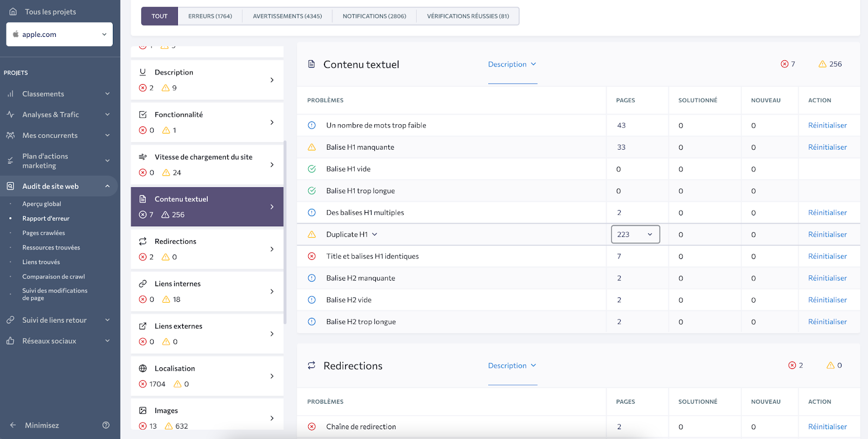Click Réinitialiser for Balise H1 manquante
Image resolution: width=868 pixels, height=439 pixels.
point(827,147)
